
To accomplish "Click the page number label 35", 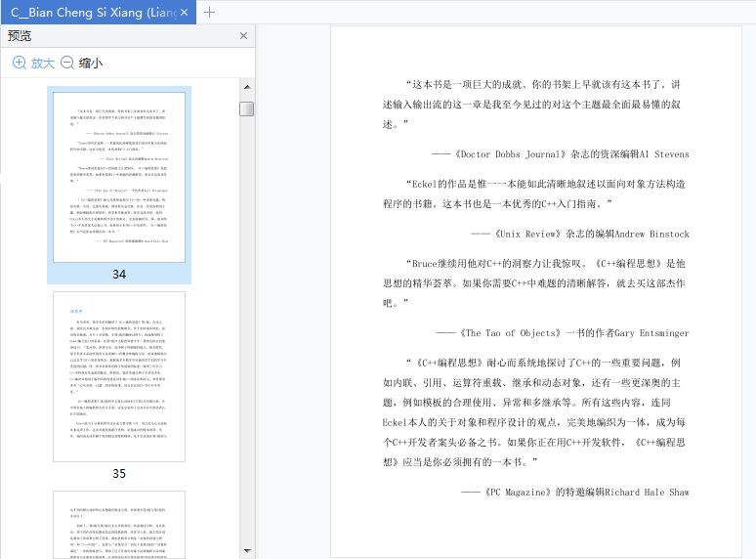I will tap(119, 474).
